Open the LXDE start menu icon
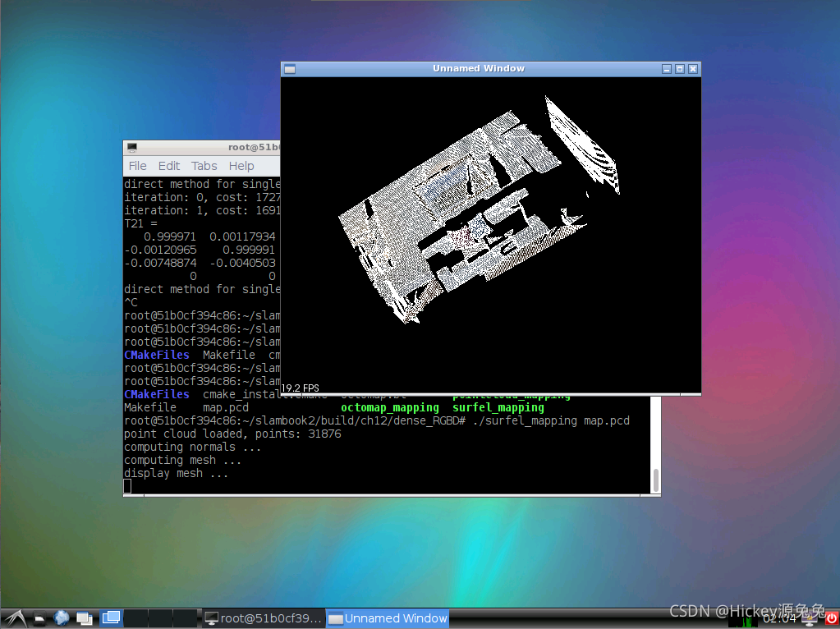840x629 pixels. [x=15, y=618]
